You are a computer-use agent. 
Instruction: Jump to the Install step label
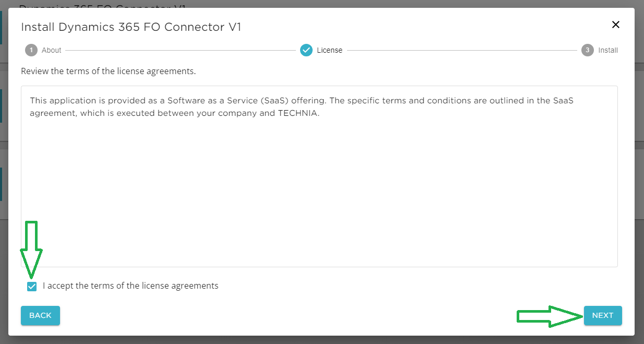click(x=608, y=50)
